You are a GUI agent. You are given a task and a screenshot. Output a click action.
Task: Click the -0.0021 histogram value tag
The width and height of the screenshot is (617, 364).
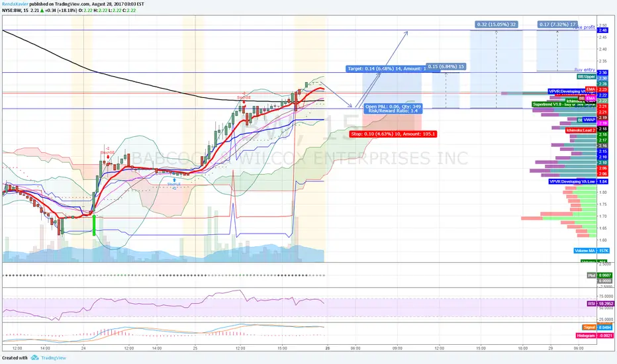point(605,336)
